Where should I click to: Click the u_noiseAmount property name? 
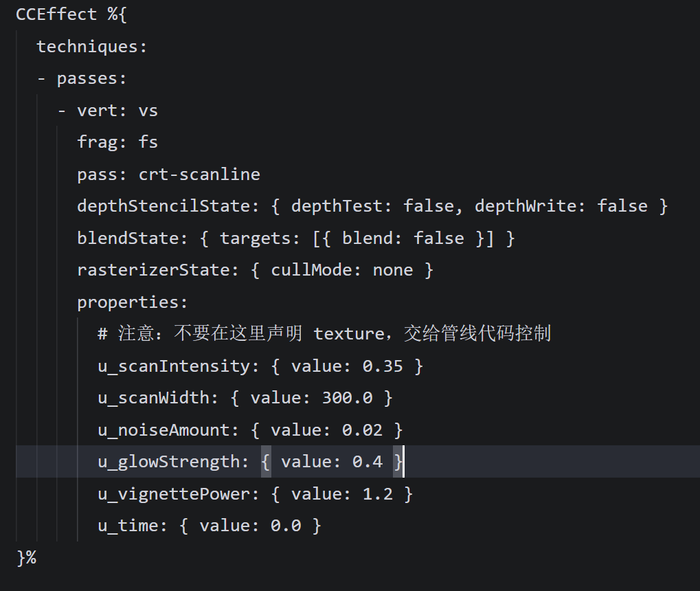163,430
